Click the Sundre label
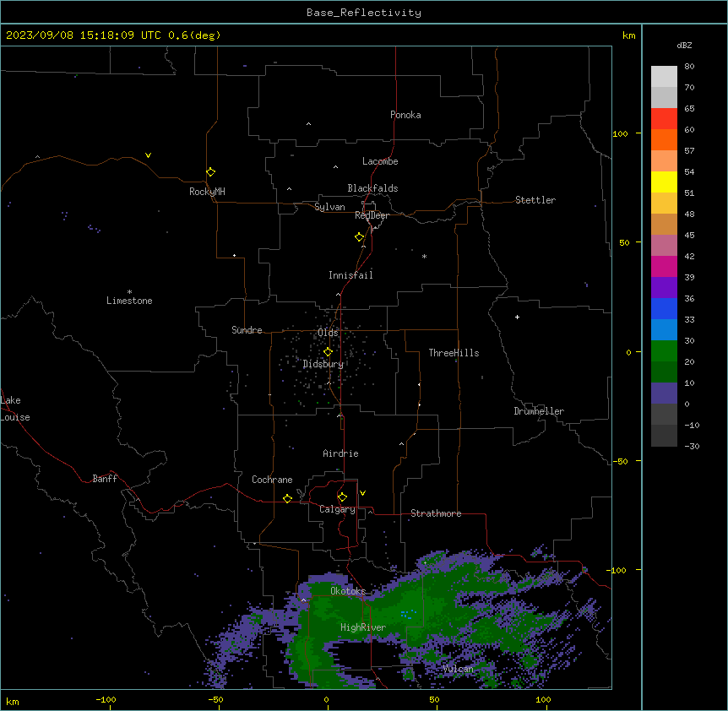728x711 pixels. tap(247, 330)
